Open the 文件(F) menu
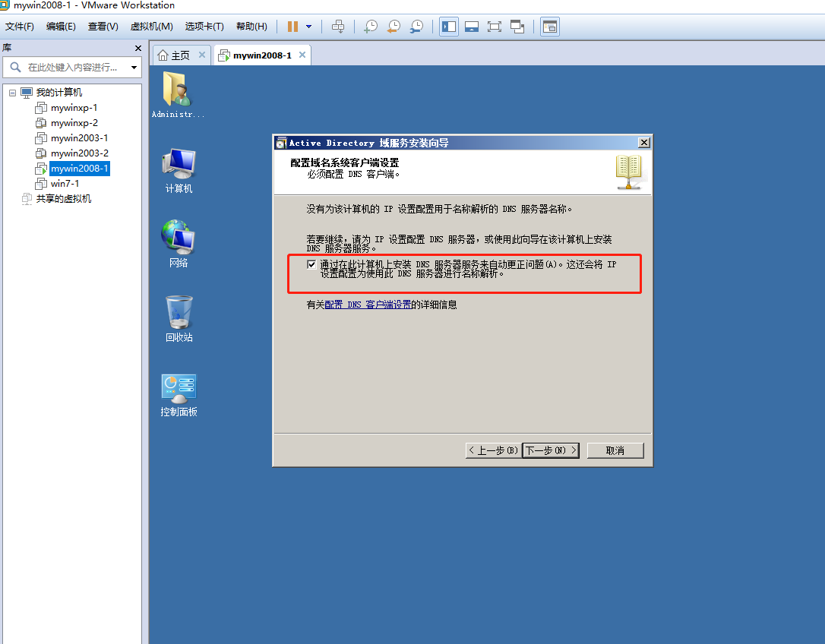 20,27
